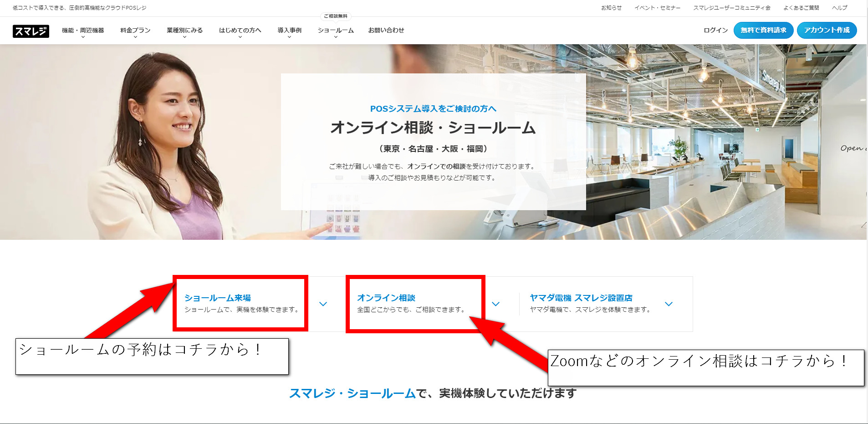Open the ヘルプ link

coord(839,8)
